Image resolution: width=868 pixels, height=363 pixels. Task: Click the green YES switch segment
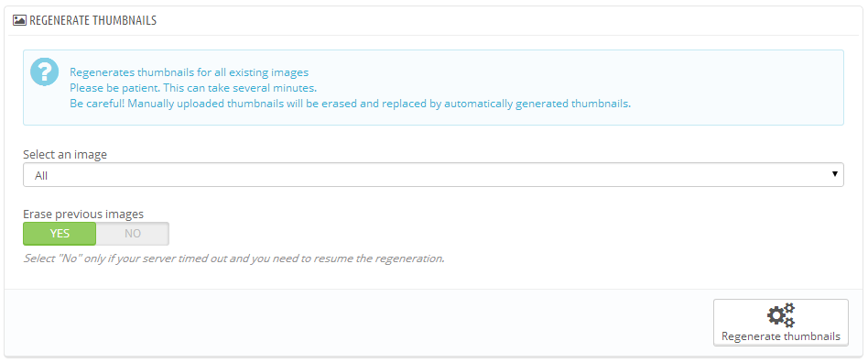(60, 234)
